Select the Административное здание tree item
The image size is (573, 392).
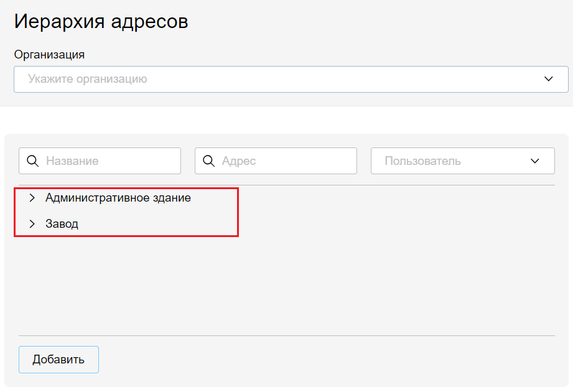pos(118,198)
